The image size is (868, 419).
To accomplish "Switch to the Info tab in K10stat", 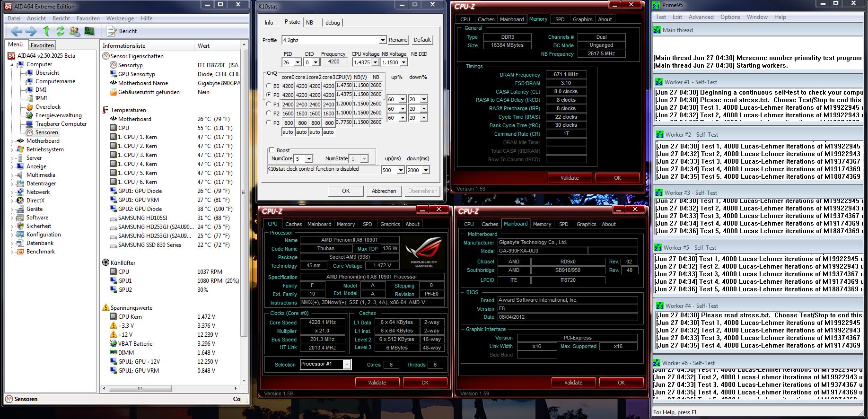I will click(269, 23).
